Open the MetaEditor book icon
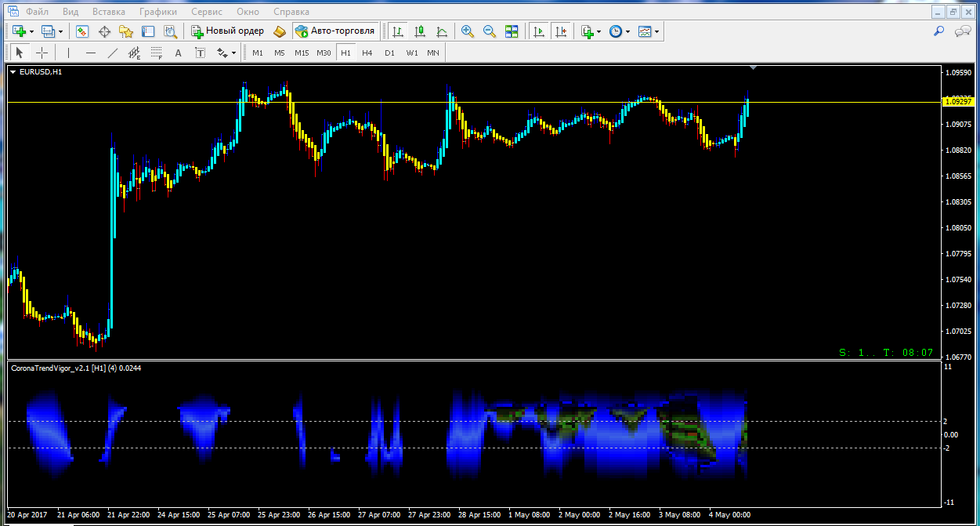The width and height of the screenshot is (980, 526). 280,31
